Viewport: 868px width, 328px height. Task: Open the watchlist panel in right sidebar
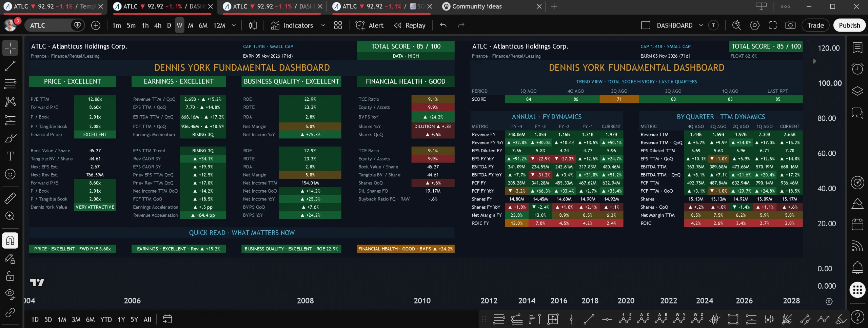point(857,48)
